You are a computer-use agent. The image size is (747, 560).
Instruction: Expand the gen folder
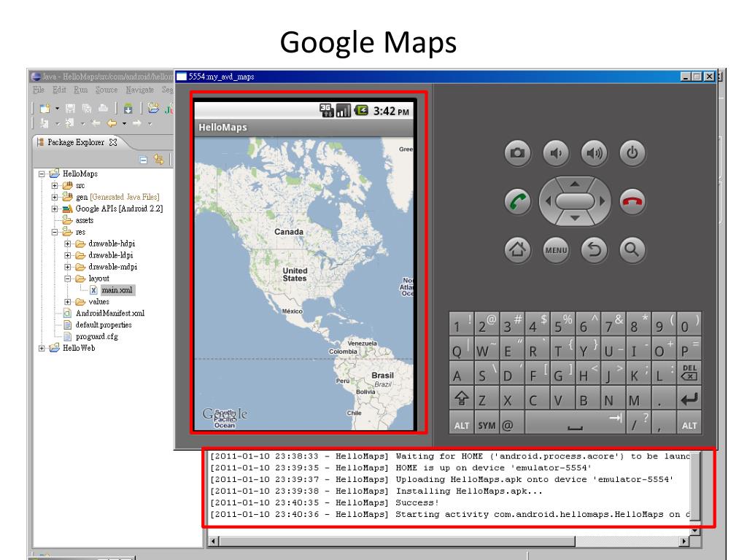click(x=55, y=197)
